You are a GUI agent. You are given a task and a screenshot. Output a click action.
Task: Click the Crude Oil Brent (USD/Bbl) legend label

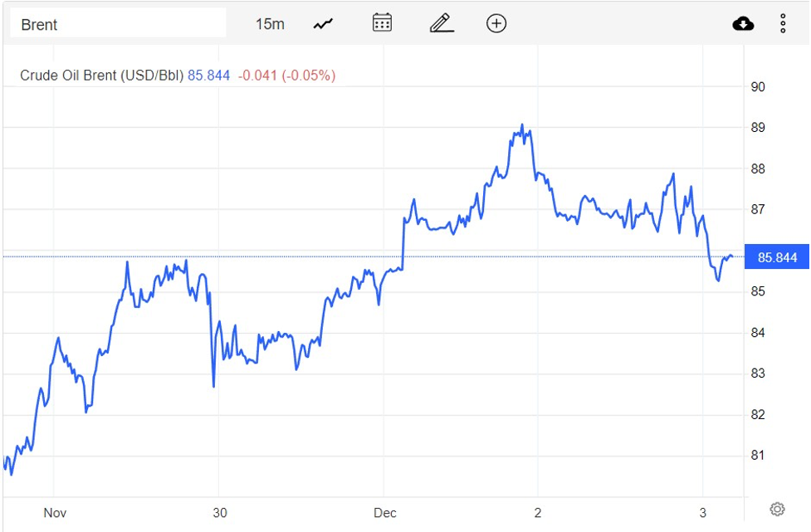(101, 76)
